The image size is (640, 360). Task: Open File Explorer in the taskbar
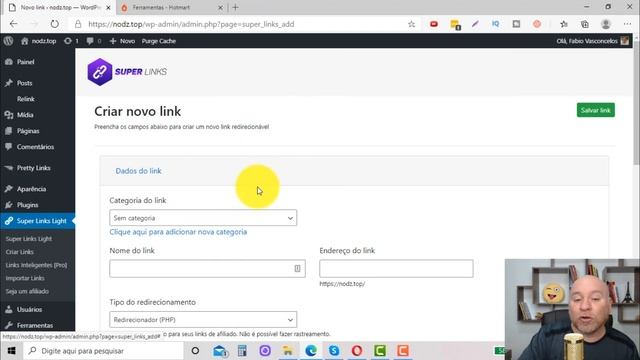tap(288, 351)
